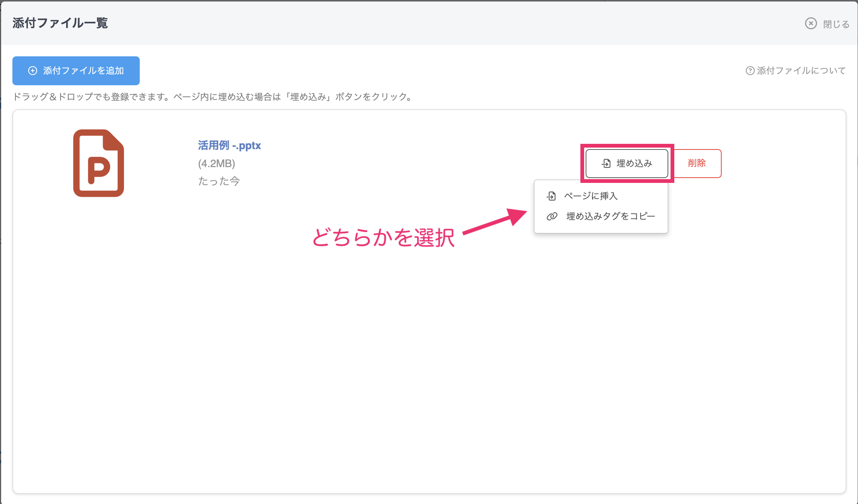Click the icon beside ページに挿入
Screen dimensions: 858x504
pyautogui.click(x=551, y=196)
